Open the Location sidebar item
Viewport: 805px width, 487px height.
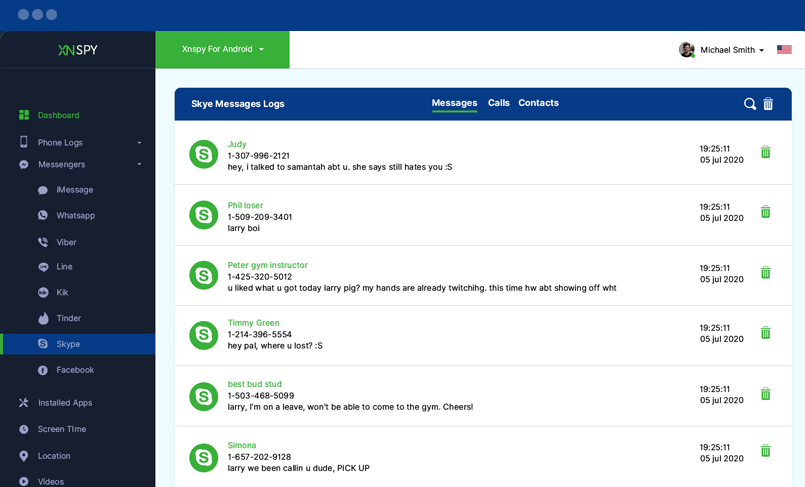point(54,456)
